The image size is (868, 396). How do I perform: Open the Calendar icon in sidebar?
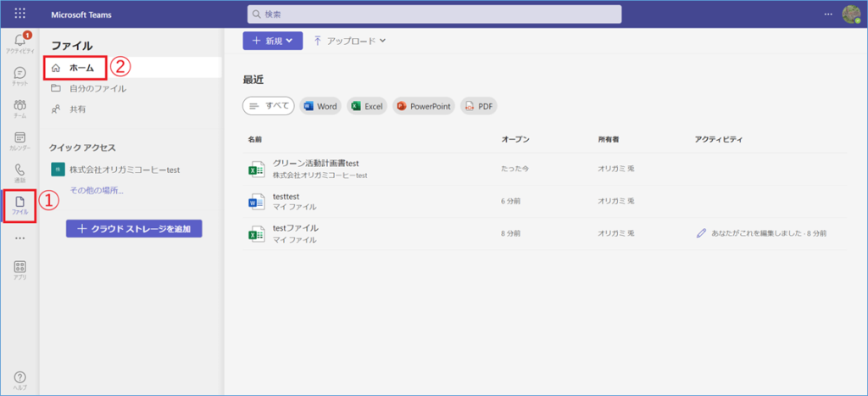point(19,141)
